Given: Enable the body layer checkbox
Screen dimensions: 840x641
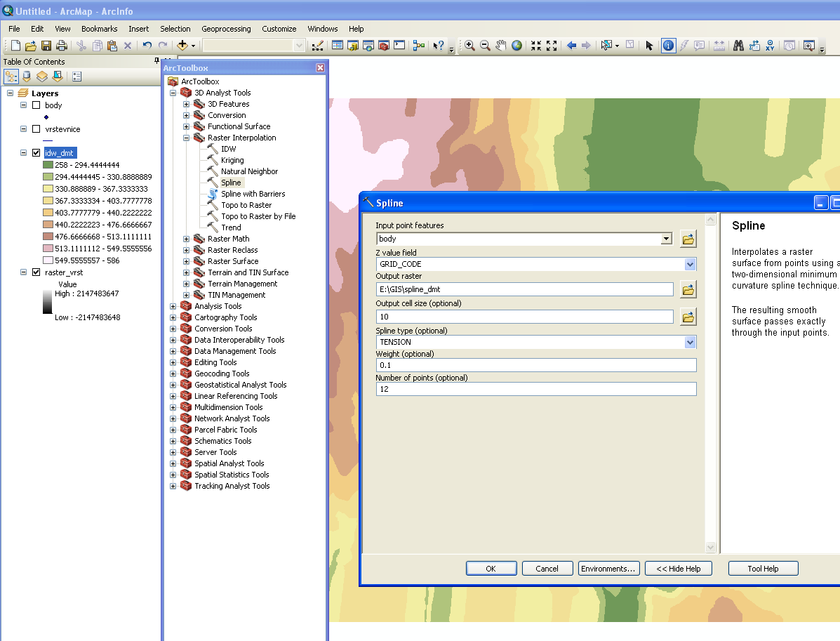Looking at the screenshot, I should click(36, 105).
